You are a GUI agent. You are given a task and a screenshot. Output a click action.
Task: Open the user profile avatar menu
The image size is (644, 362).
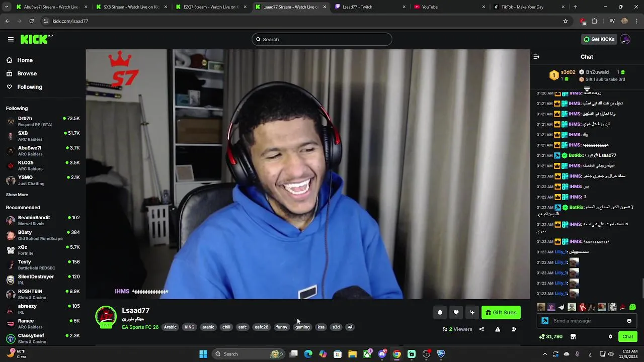pyautogui.click(x=625, y=39)
